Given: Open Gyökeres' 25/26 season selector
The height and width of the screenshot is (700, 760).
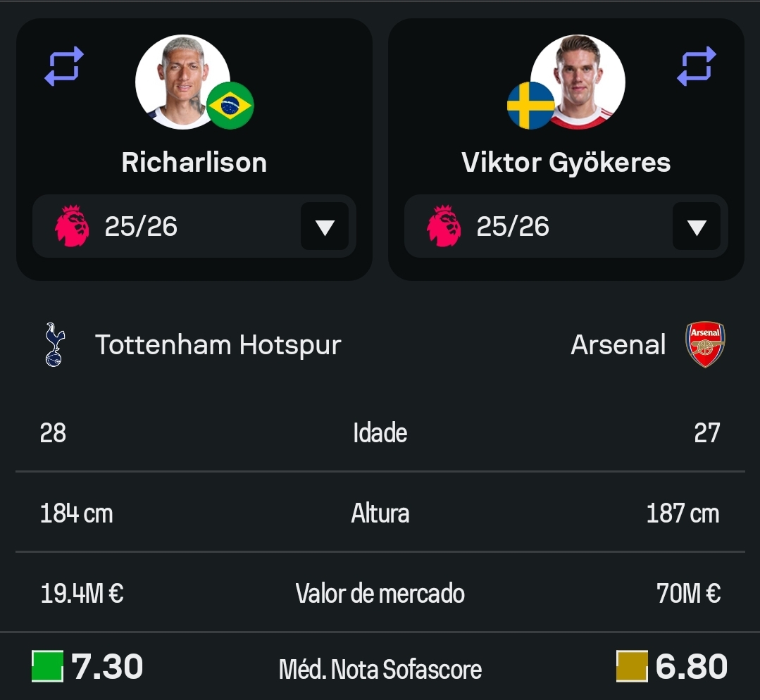Looking at the screenshot, I should (x=566, y=226).
